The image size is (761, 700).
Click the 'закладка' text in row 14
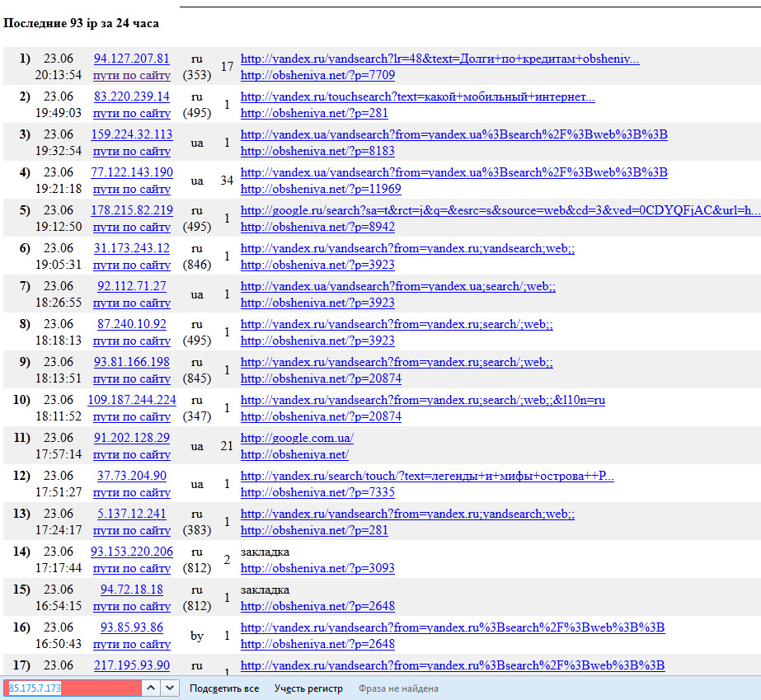point(265,552)
